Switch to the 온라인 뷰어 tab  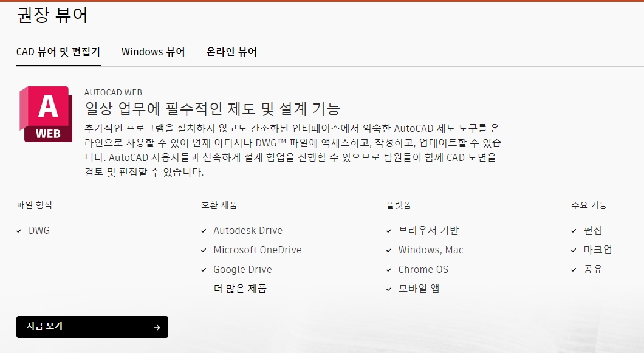click(231, 52)
